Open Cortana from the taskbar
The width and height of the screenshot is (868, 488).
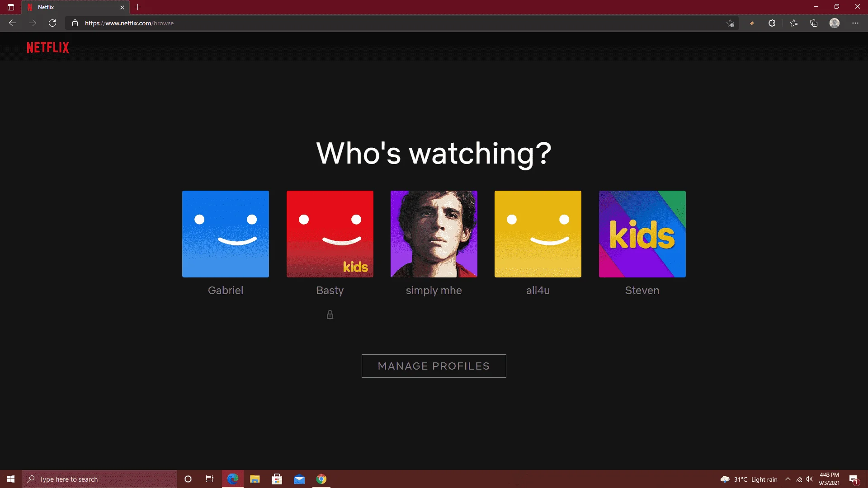(188, 479)
